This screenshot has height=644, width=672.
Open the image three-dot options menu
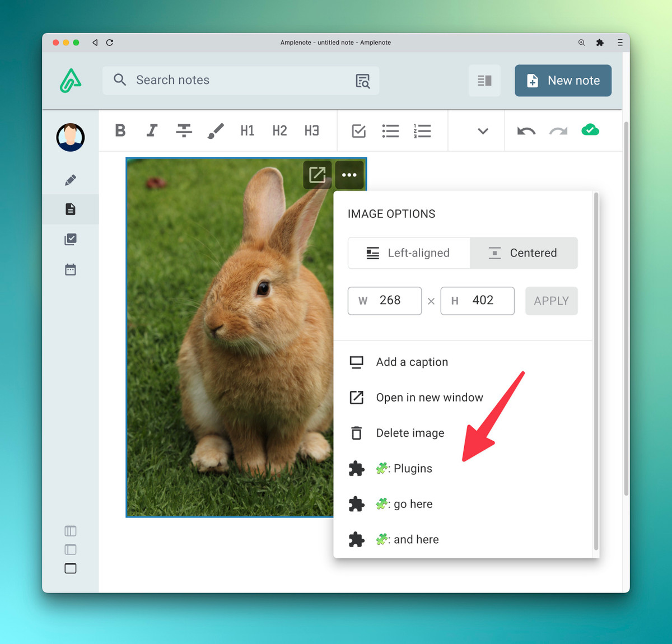[349, 175]
